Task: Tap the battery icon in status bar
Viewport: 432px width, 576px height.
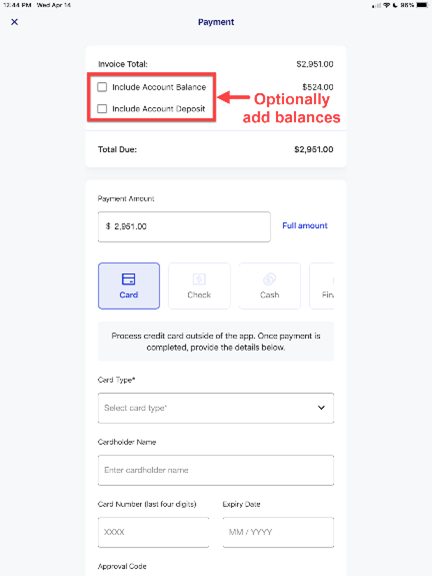Action: tap(422, 5)
